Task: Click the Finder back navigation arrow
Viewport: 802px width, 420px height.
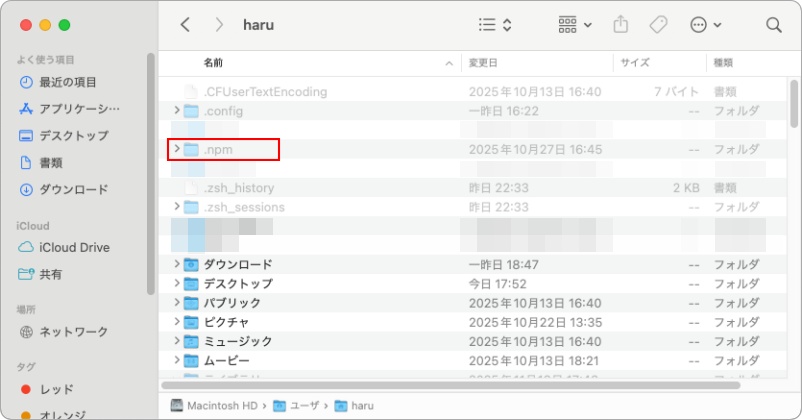Action: (185, 25)
